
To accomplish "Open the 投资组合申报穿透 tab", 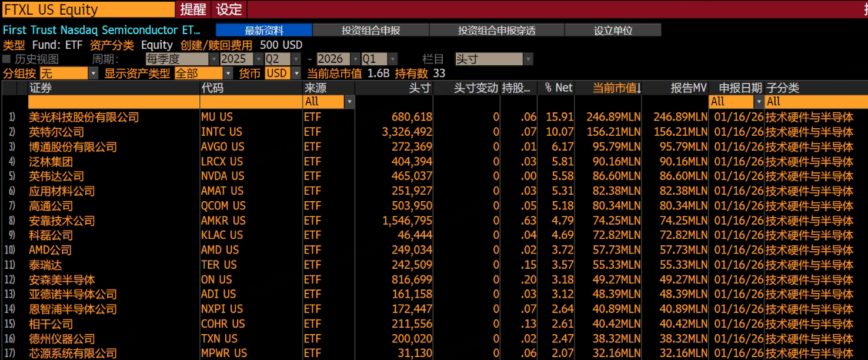I will point(496,31).
